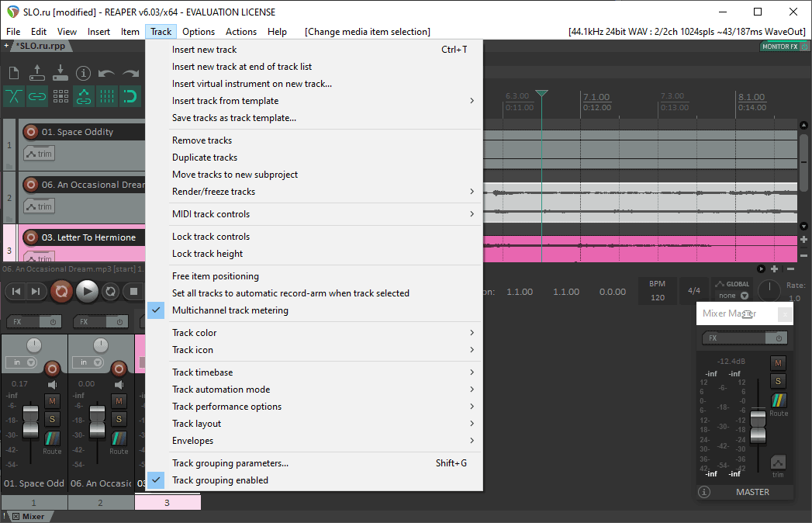
Task: Click monitor speaker icon on mixer track 1
Action: (52, 385)
